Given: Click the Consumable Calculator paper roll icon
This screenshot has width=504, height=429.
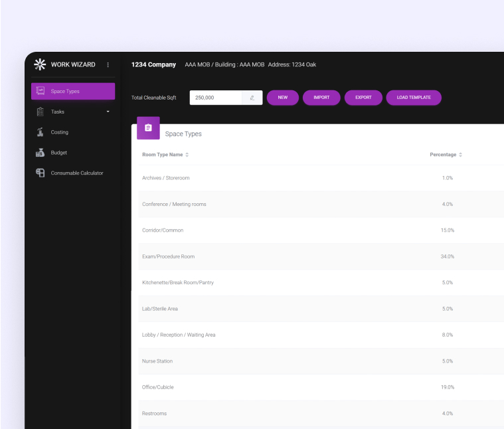Looking at the screenshot, I should [x=41, y=173].
